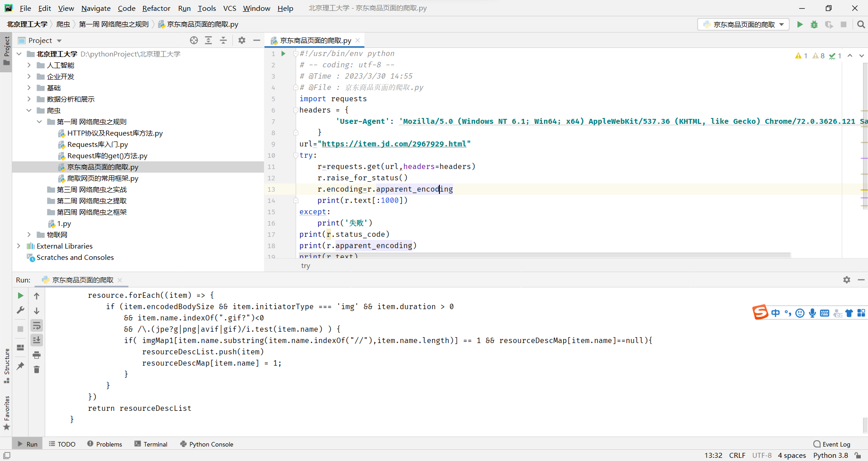Print the console output
868x461 pixels.
click(x=37, y=355)
